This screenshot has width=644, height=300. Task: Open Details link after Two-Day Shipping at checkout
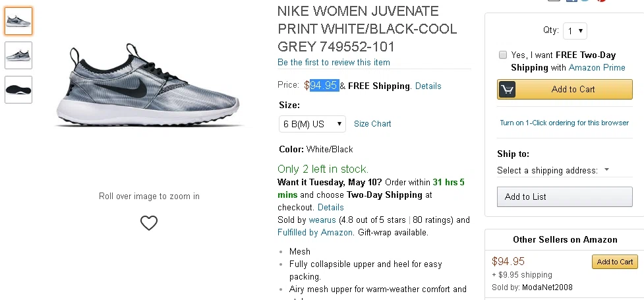coord(331,207)
